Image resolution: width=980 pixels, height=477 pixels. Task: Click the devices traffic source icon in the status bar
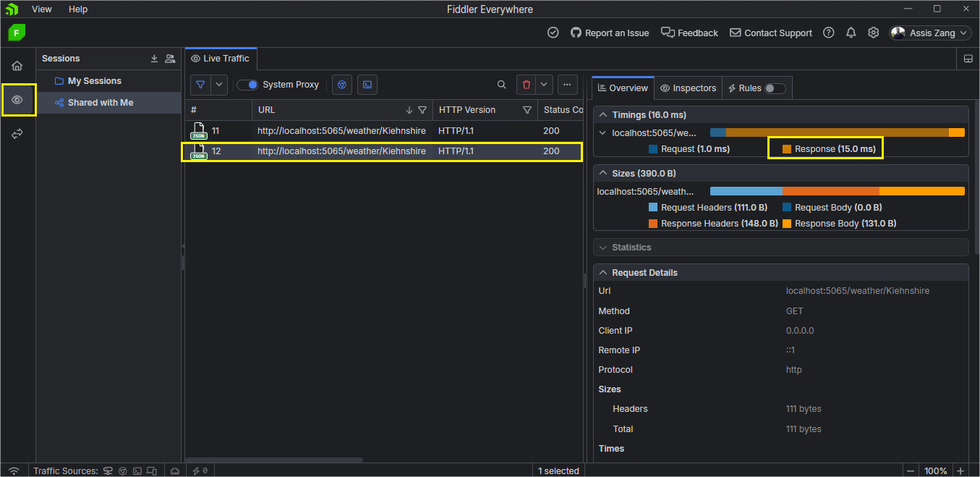[x=152, y=470]
